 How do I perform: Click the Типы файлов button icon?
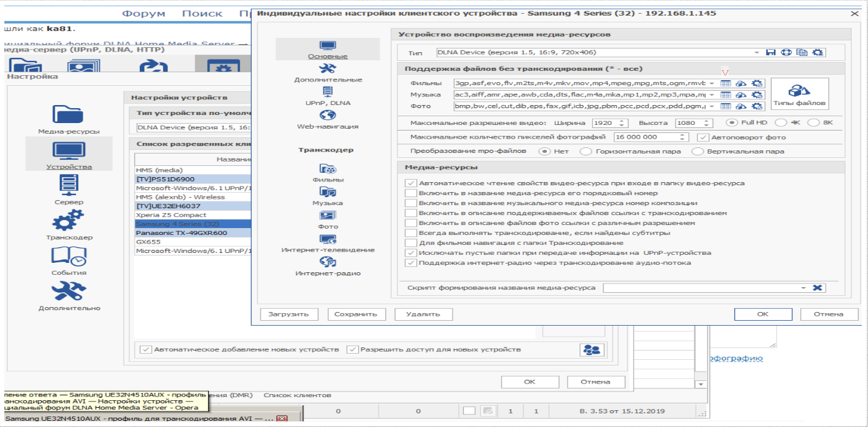[799, 91]
